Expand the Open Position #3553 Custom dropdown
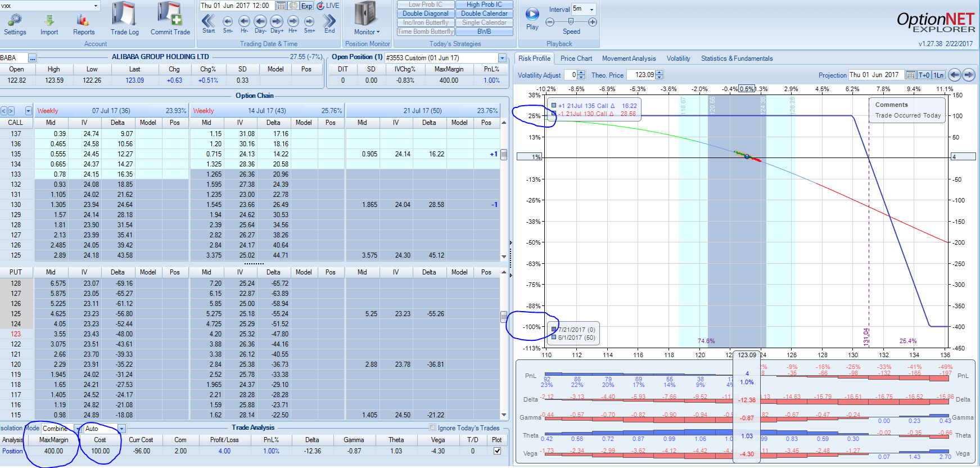This screenshot has width=980, height=468. 502,58
